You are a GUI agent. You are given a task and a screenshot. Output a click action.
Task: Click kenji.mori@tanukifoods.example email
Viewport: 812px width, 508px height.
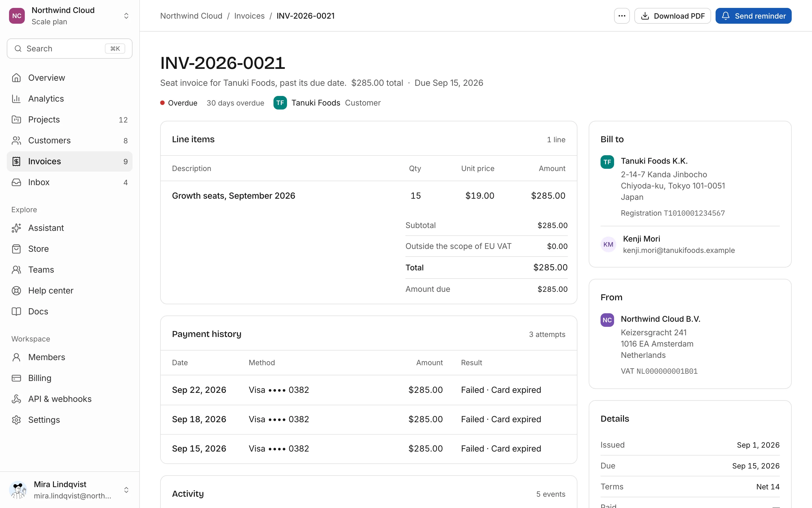click(x=678, y=250)
